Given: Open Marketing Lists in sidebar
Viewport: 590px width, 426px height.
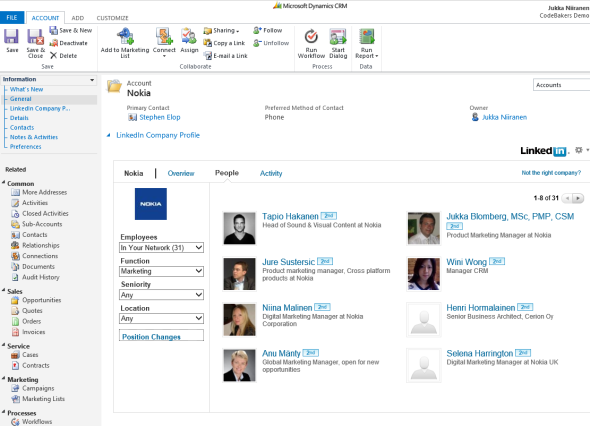Looking at the screenshot, I should [38, 399].
